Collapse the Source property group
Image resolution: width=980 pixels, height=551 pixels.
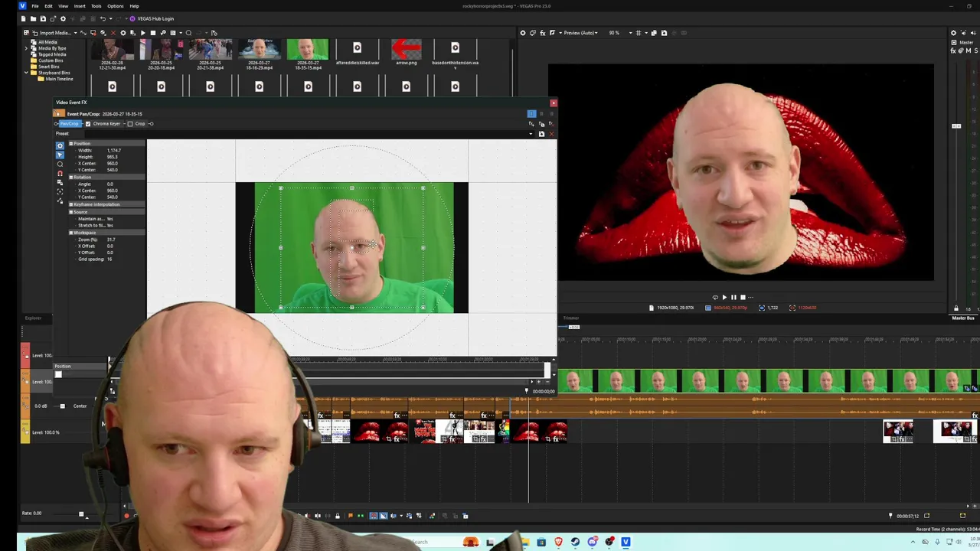pyautogui.click(x=71, y=212)
